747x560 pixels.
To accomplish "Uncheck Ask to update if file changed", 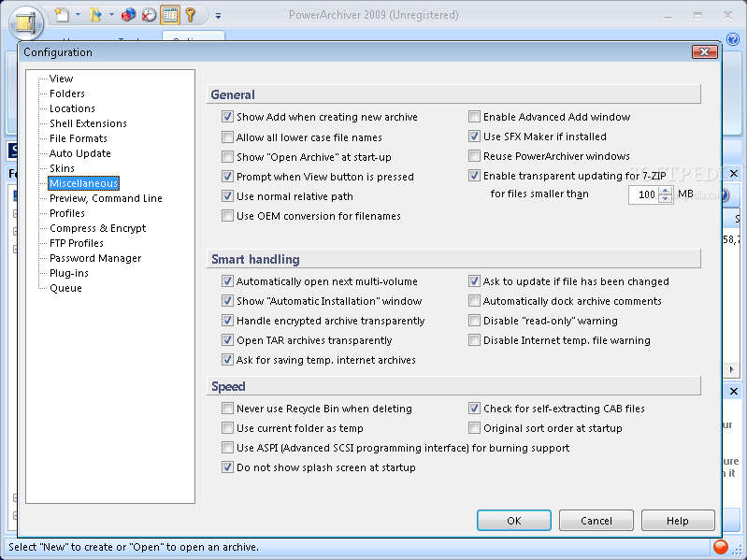I will (x=474, y=281).
